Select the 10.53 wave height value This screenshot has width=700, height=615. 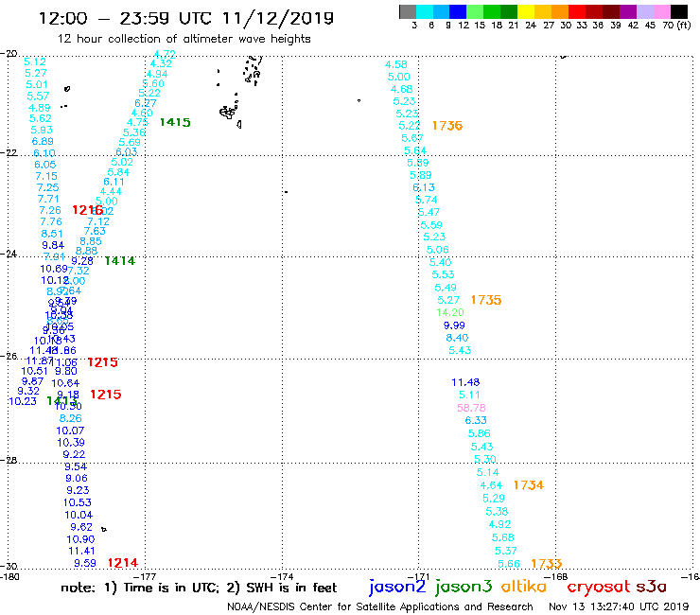pyautogui.click(x=78, y=503)
